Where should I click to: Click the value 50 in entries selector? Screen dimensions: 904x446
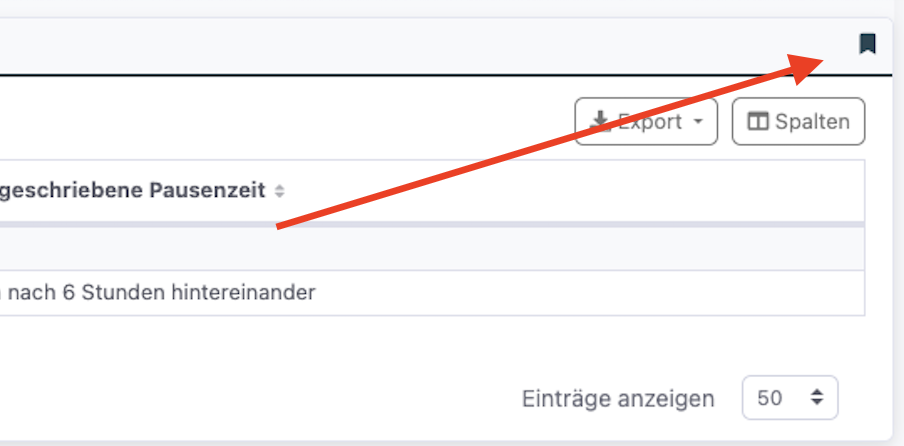pyautogui.click(x=769, y=398)
